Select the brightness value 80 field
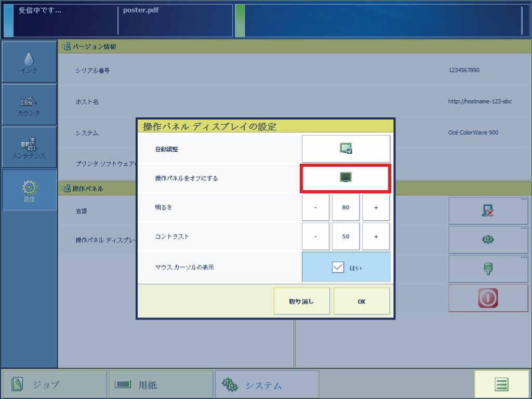The width and height of the screenshot is (532, 399). pos(345,207)
